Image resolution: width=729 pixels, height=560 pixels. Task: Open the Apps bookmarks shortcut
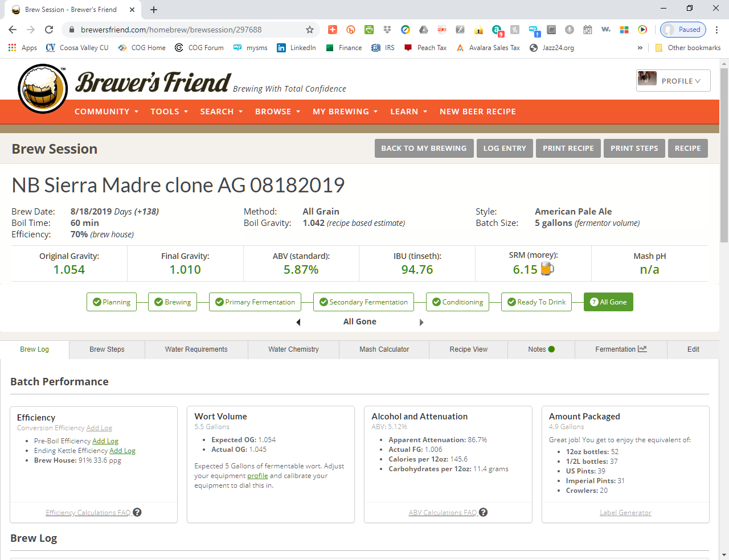point(23,48)
